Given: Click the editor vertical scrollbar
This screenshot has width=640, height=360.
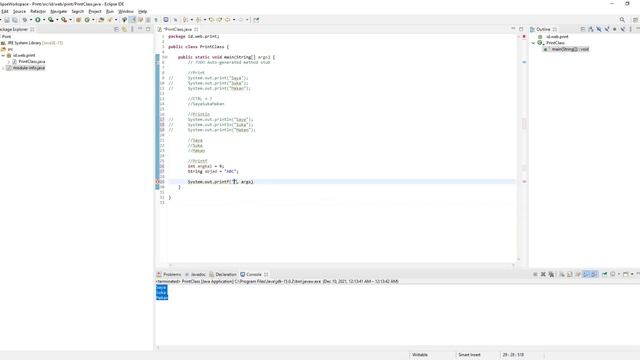Looking at the screenshot, I should (x=519, y=147).
